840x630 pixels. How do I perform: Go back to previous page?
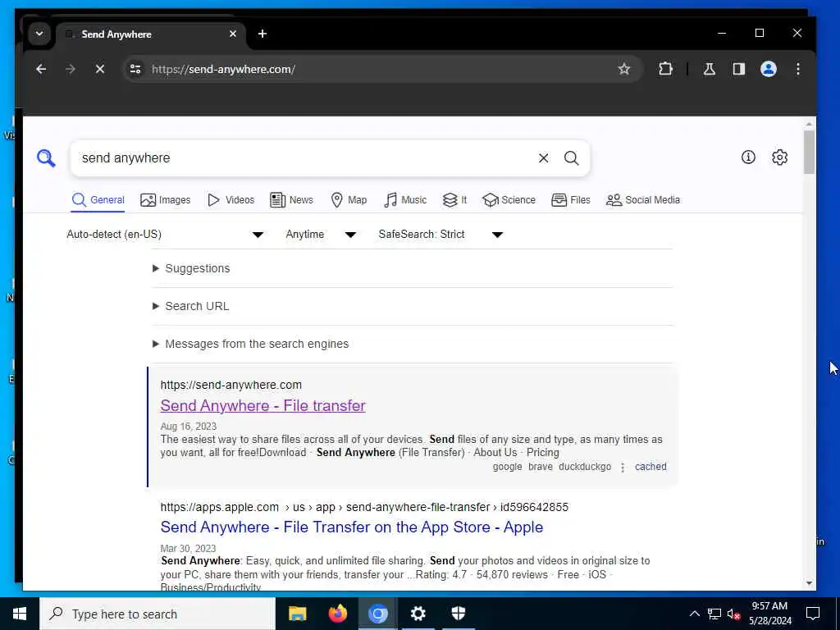[x=41, y=69]
